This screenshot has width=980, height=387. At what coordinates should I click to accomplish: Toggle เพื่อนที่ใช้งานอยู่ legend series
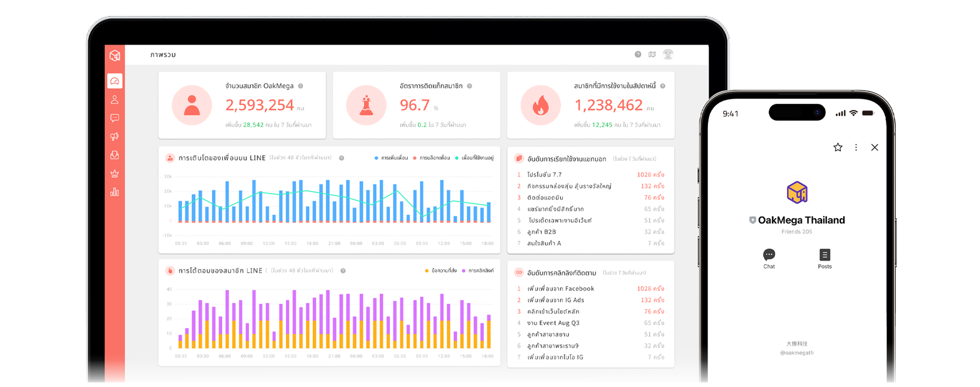coord(474,158)
